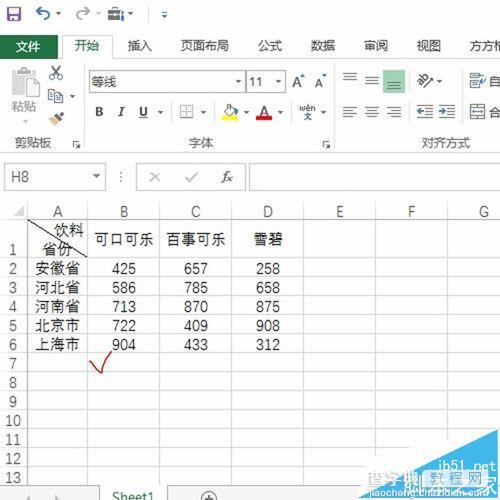
Task: Click the formula bar Enter checkmark icon
Action: 191,177
